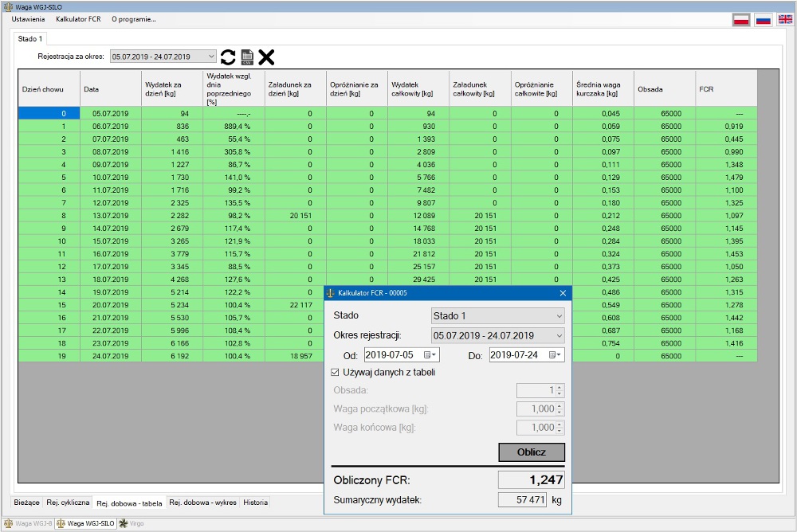Screen dimensions: 797x532
Task: Expand the Rejestracja za okres combo box
Action: point(210,57)
